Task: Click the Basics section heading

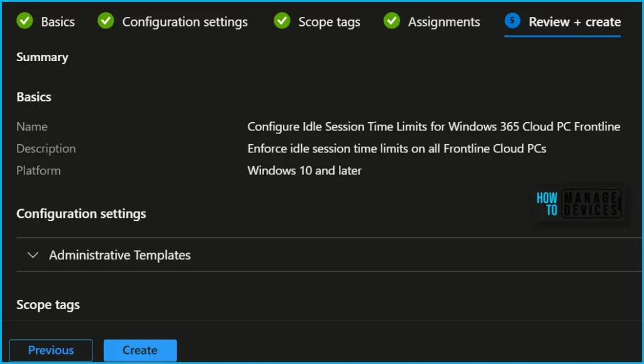Action: [34, 97]
